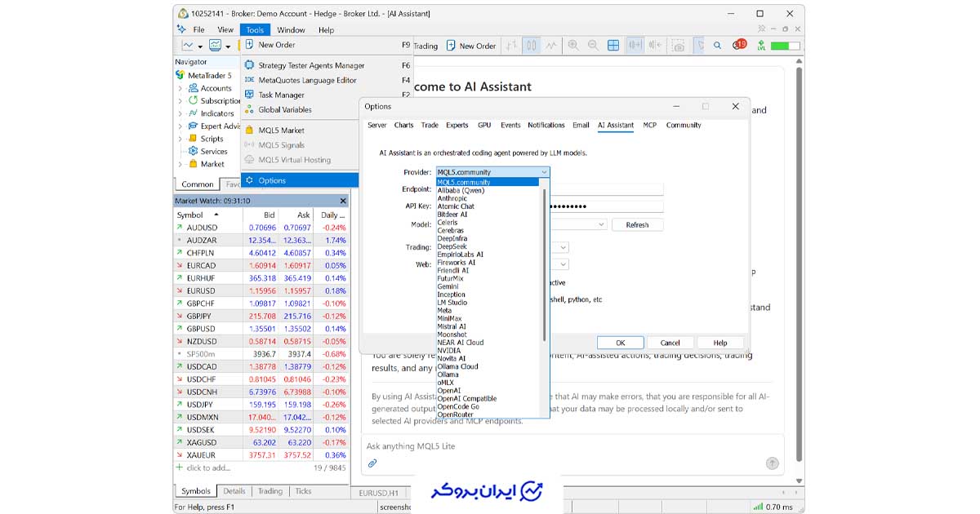The width and height of the screenshot is (980, 514).
Task: Select the XAUEUR row in Market Watch
Action: coord(261,455)
